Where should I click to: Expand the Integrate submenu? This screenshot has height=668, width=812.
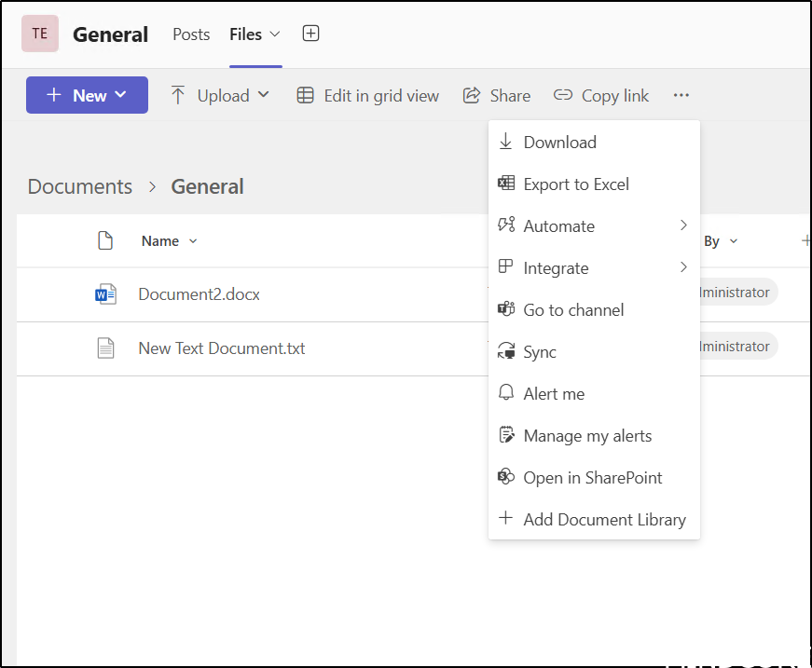pyautogui.click(x=594, y=268)
